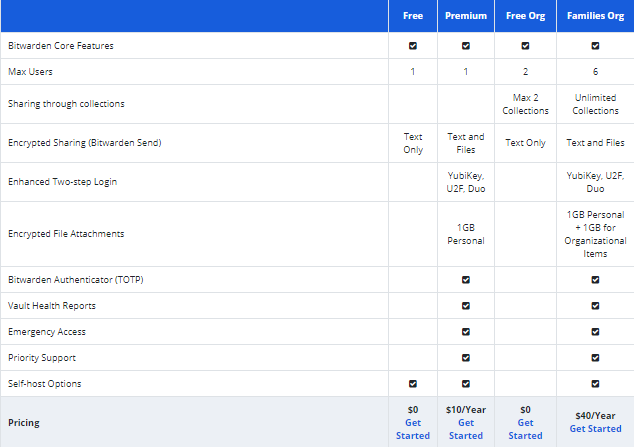Click Bitwarden Authenticator (TOTP) row label

76,280
